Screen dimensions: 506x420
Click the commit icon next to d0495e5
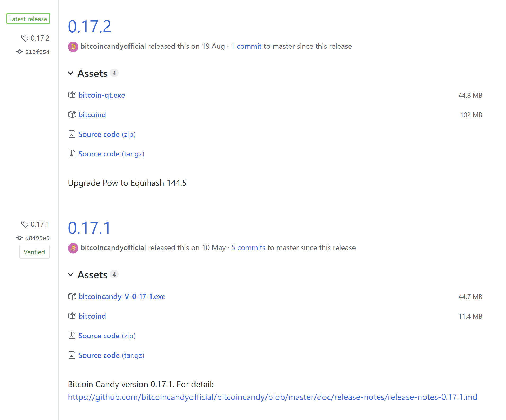pos(19,238)
